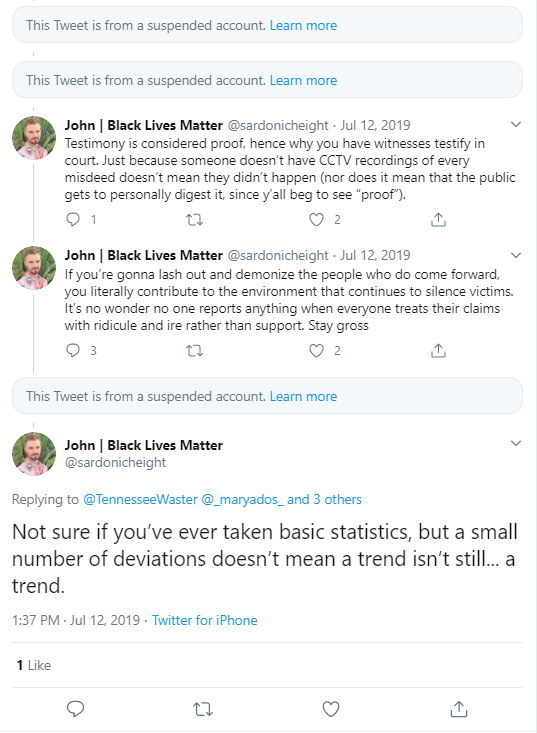The image size is (537, 733).
Task: Like the main 'basic statistics' tweet
Action: (x=331, y=709)
